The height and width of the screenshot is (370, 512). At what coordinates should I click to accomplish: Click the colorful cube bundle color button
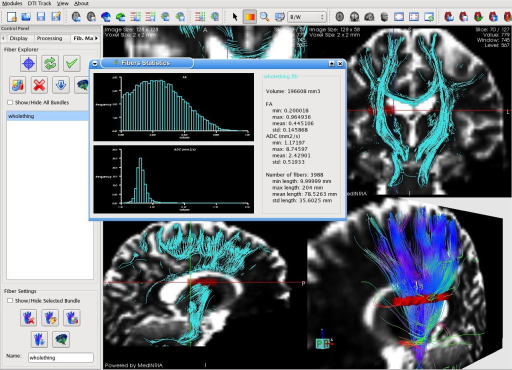pyautogui.click(x=18, y=85)
